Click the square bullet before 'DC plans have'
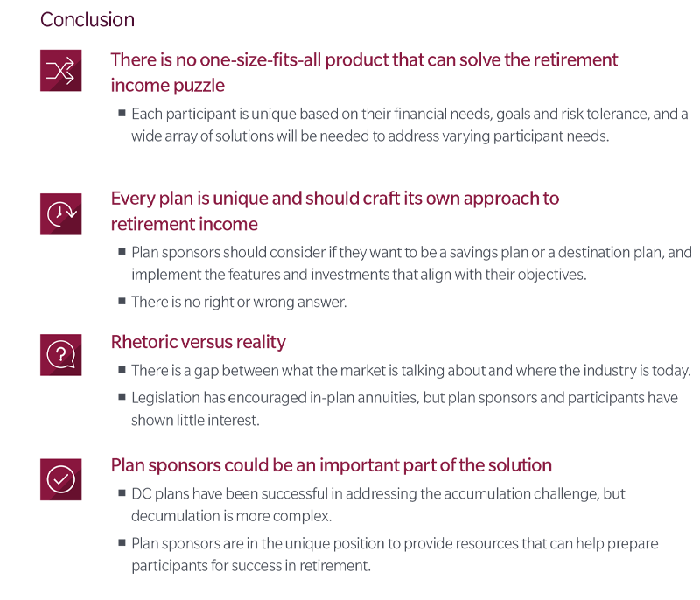The image size is (700, 600). click(x=122, y=493)
